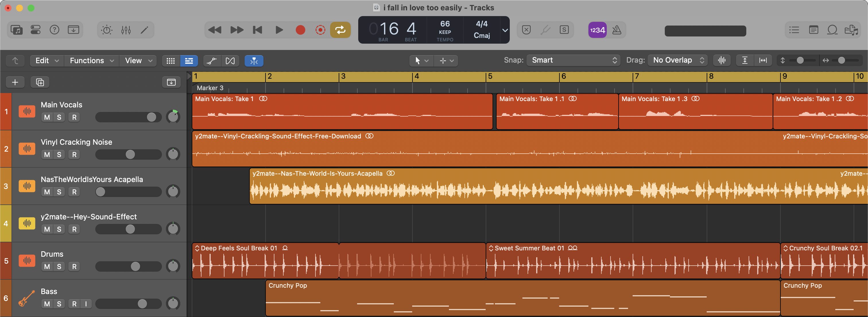Open the List Editors icon top right

point(794,30)
